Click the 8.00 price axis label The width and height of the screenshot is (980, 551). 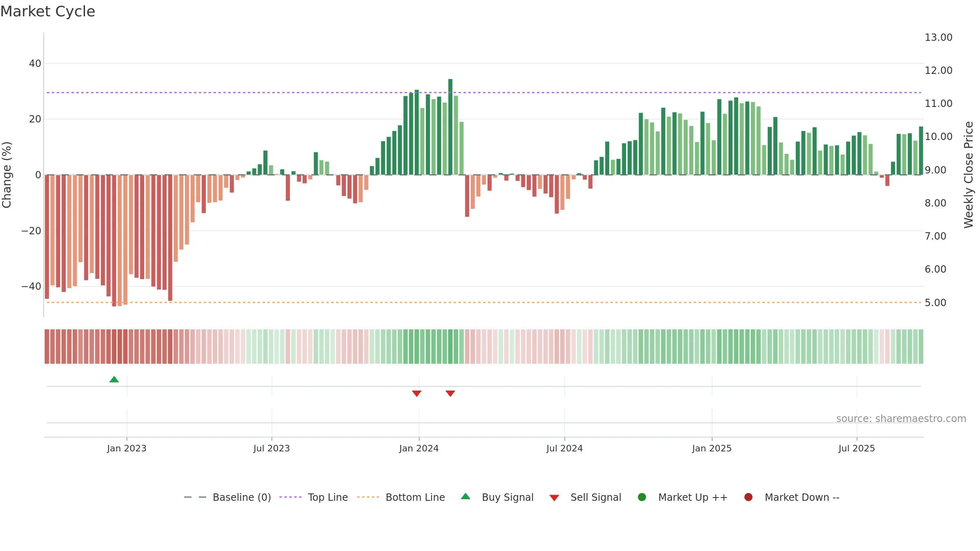point(935,203)
